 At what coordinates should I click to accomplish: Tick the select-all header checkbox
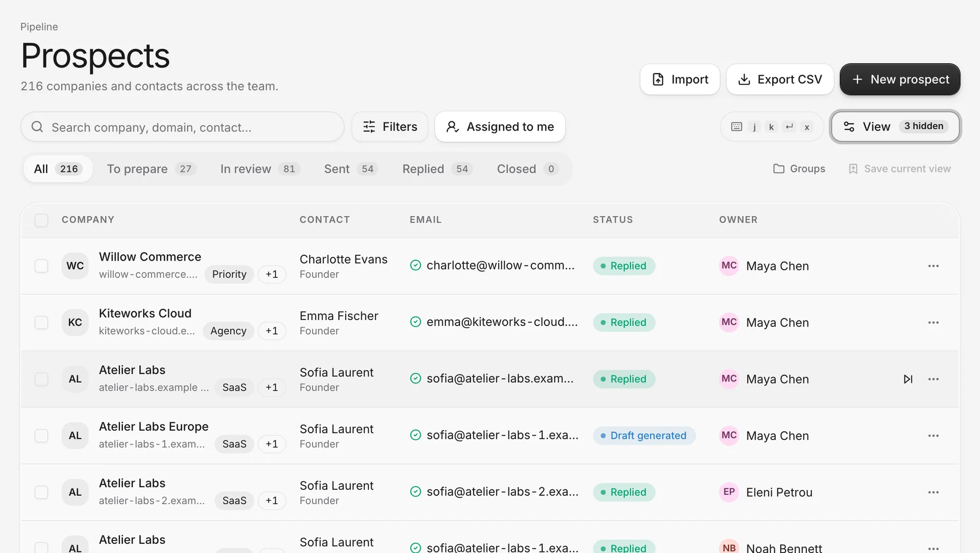click(41, 220)
